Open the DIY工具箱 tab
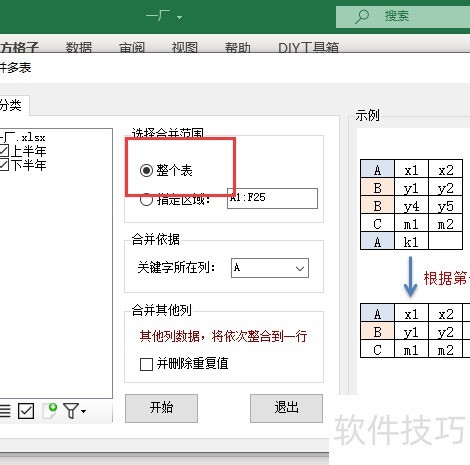Screen dimensions: 470x465 tap(309, 47)
